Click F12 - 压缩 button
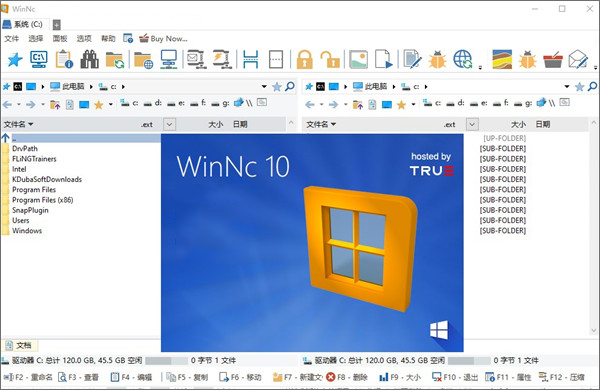Screen dimensions: 600x390 coord(562,377)
